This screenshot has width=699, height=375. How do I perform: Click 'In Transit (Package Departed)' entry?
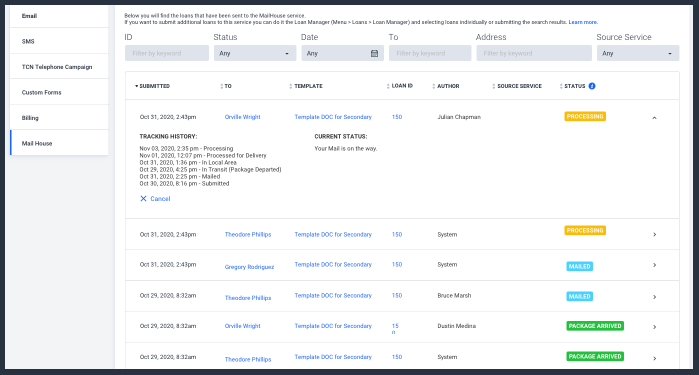coord(210,169)
